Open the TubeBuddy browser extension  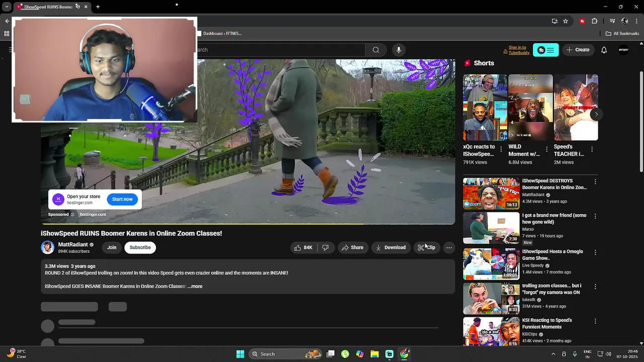coord(582,21)
